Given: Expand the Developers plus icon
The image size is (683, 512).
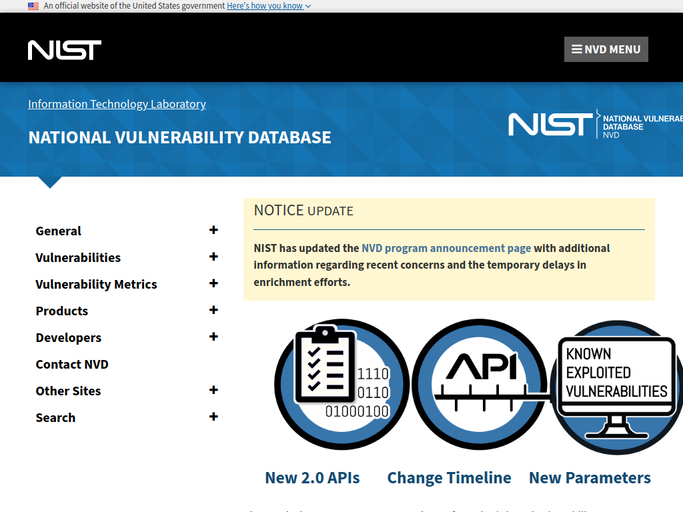Looking at the screenshot, I should point(213,336).
